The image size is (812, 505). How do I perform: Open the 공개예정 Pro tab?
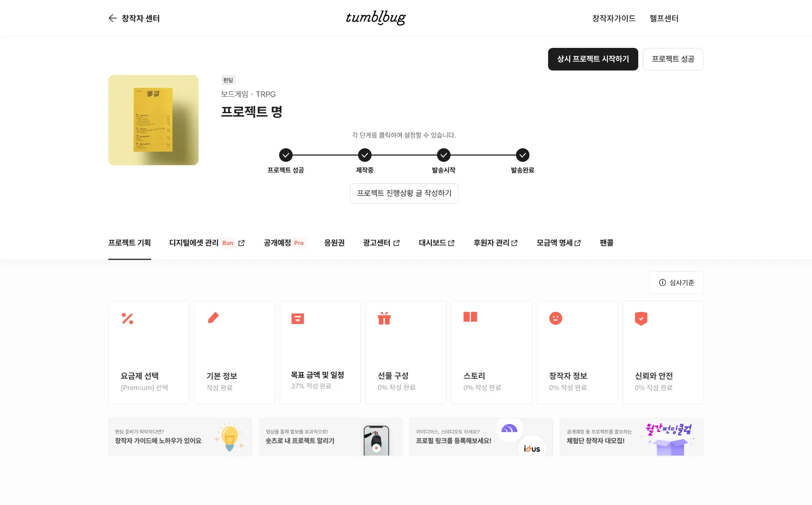pyautogui.click(x=284, y=243)
